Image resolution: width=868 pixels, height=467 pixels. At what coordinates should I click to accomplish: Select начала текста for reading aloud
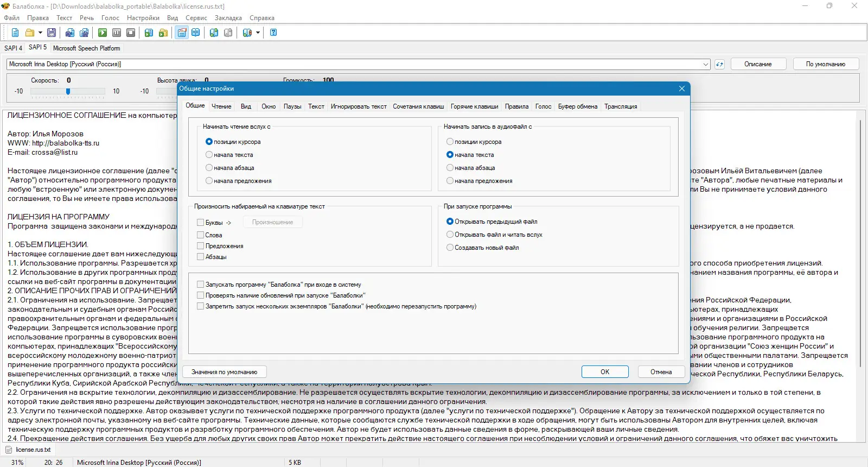click(209, 155)
